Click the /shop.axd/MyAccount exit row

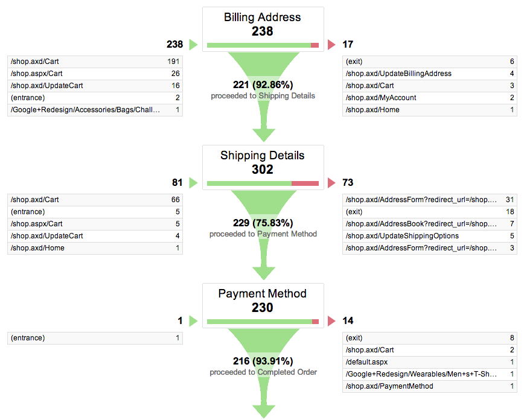(429, 98)
